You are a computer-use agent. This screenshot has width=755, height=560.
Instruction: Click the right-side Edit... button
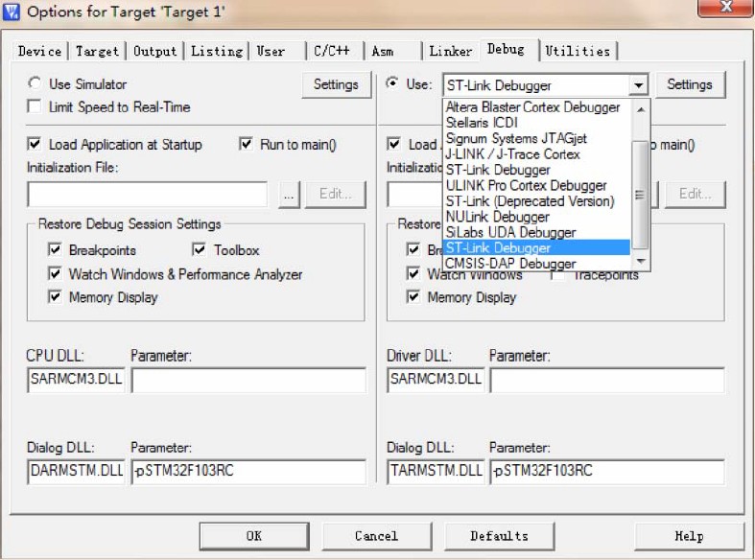pyautogui.click(x=696, y=195)
